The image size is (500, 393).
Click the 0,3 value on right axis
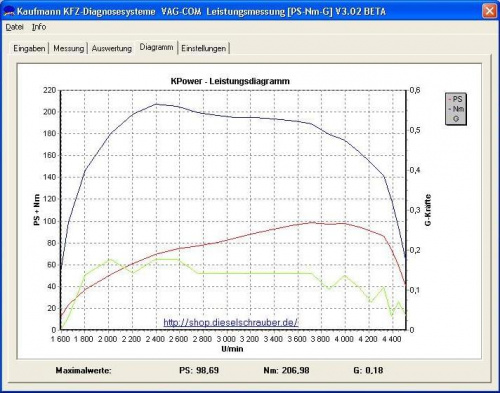click(415, 210)
